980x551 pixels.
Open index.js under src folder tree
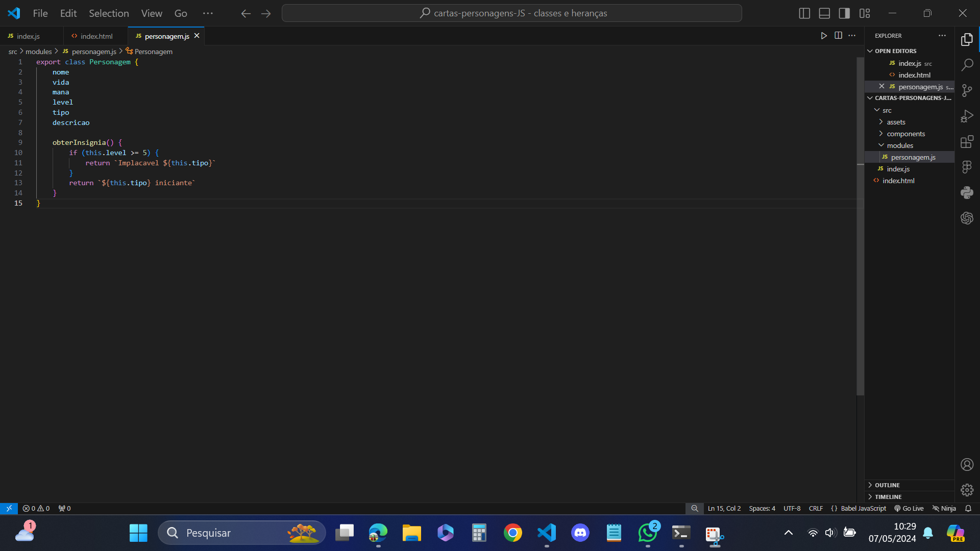pyautogui.click(x=909, y=169)
